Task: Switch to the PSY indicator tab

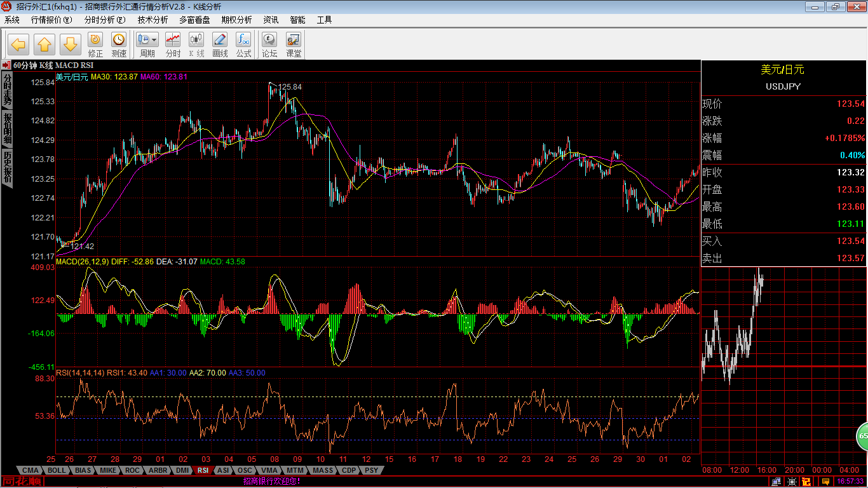Action: [371, 470]
